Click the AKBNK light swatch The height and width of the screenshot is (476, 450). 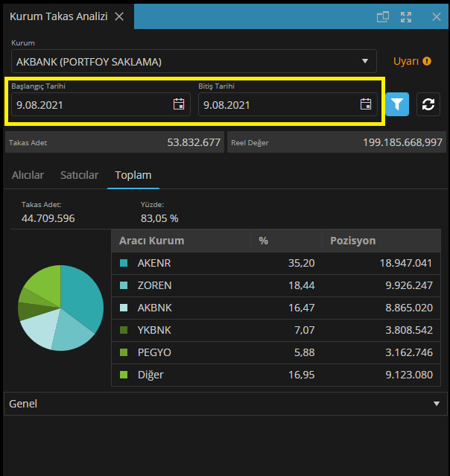[x=124, y=308]
